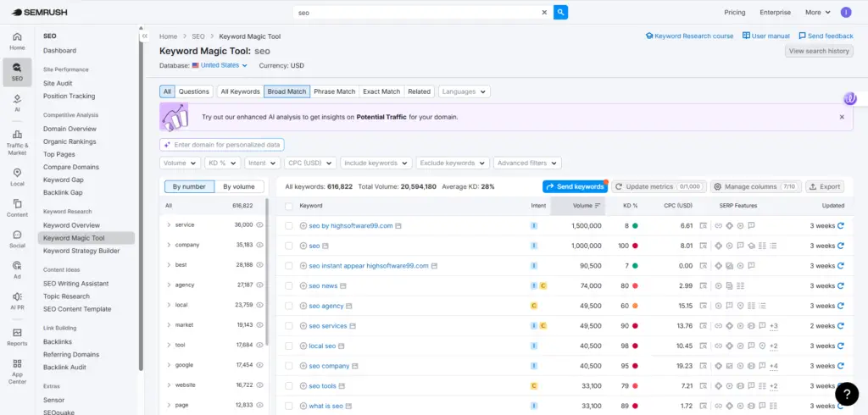Add the 'seo tools' keyword with its plus icon
The height and width of the screenshot is (415, 868).
coord(303,385)
